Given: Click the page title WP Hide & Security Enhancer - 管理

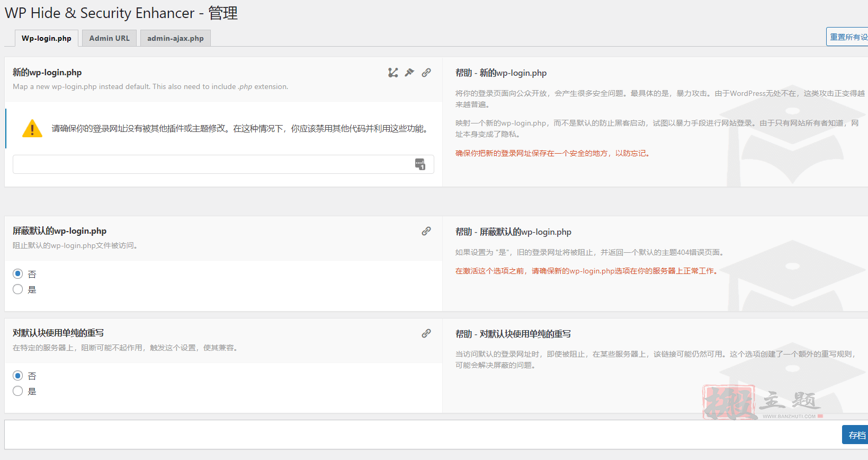Looking at the screenshot, I should coord(121,13).
